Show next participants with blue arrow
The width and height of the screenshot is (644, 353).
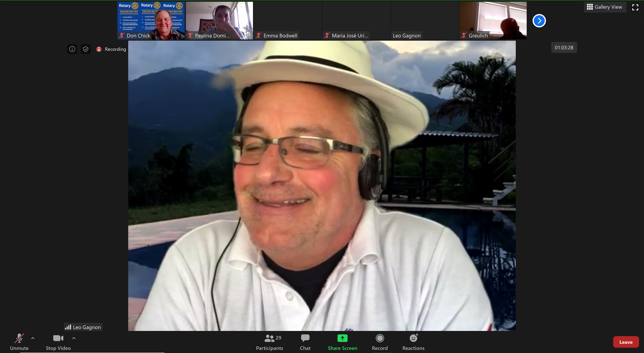(x=539, y=21)
